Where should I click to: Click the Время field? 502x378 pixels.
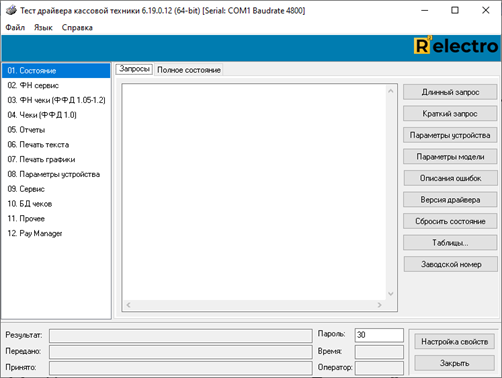click(379, 352)
